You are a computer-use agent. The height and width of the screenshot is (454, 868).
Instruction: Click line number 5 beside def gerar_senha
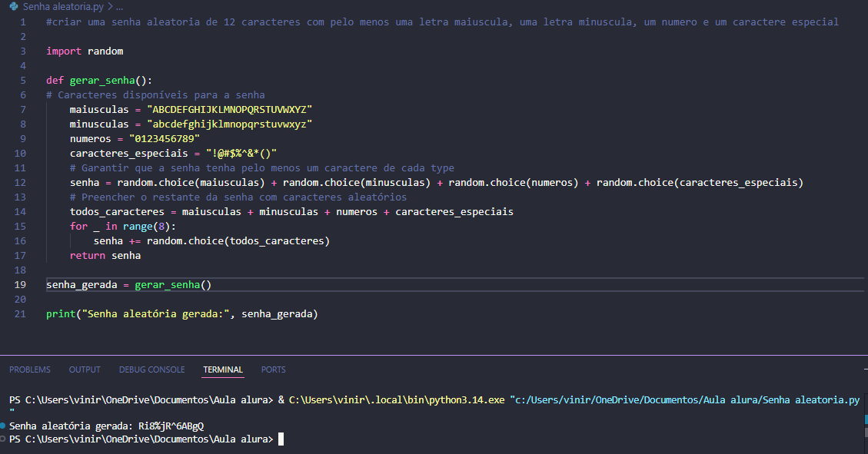click(x=23, y=81)
